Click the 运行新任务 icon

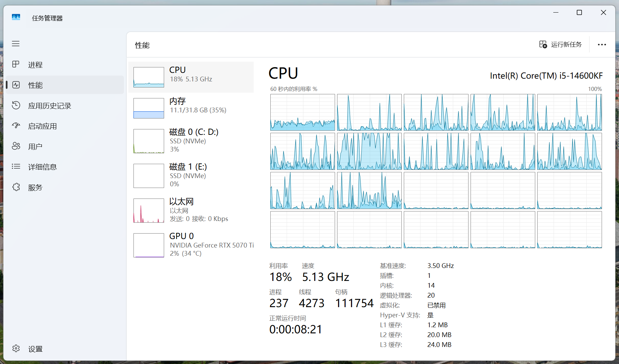pyautogui.click(x=543, y=44)
